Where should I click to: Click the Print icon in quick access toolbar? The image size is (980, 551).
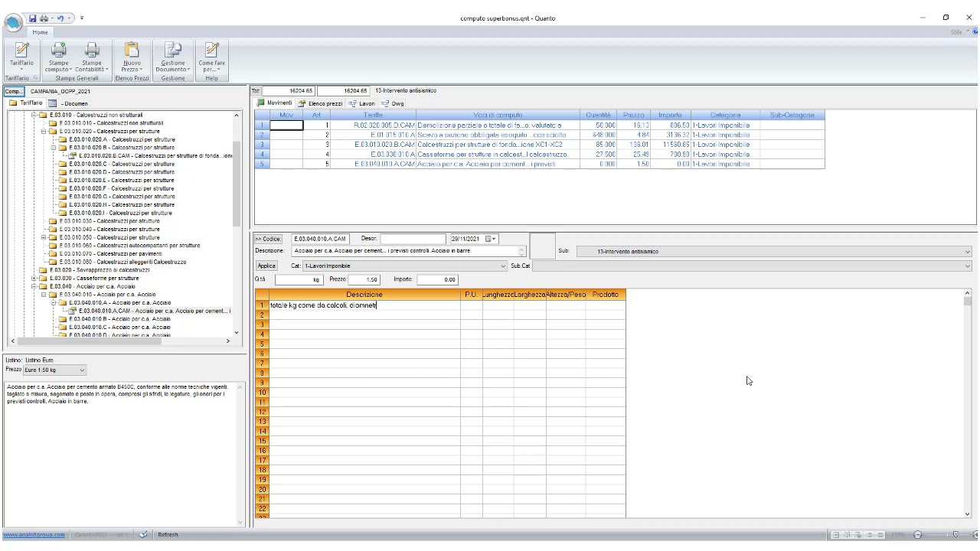tap(44, 18)
